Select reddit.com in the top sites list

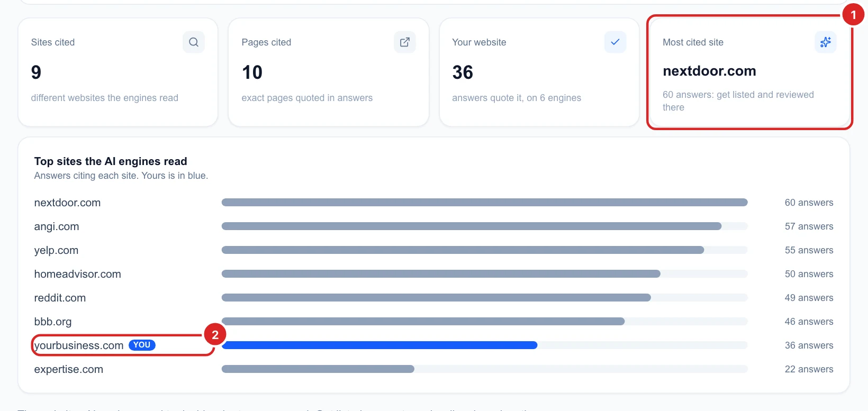pyautogui.click(x=60, y=298)
